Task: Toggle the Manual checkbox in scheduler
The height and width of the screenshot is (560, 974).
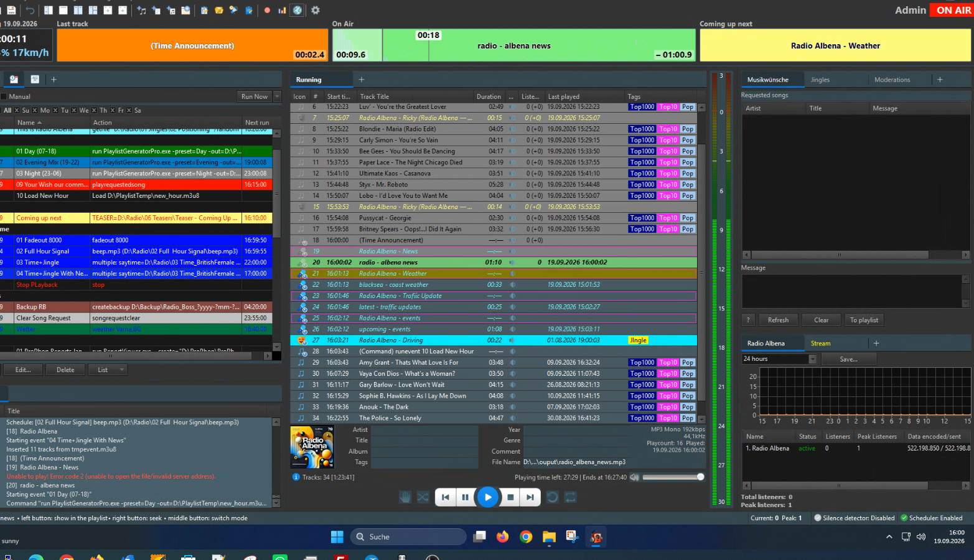Action: [x=3, y=96]
